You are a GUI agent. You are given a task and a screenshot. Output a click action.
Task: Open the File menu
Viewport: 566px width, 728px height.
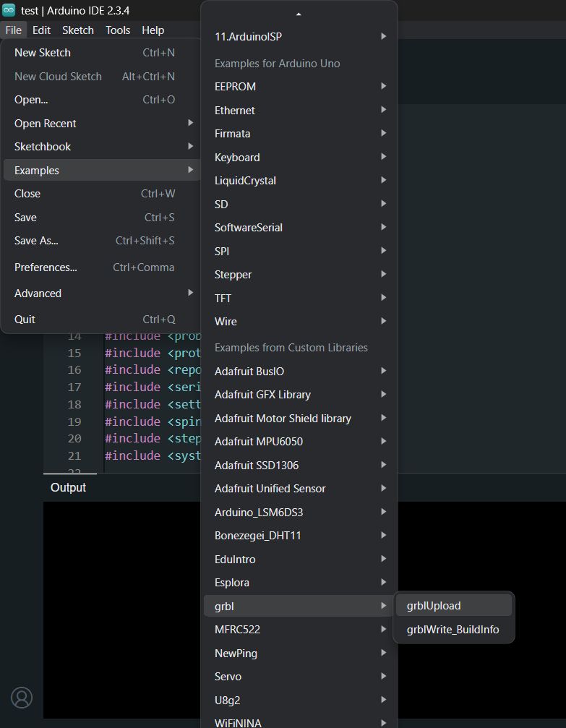point(14,30)
